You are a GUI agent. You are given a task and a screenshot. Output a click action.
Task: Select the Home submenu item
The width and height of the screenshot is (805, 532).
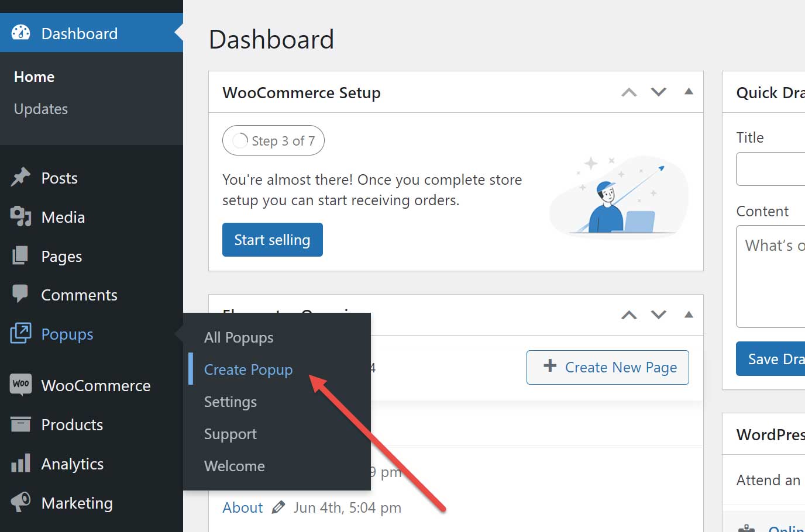pyautogui.click(x=34, y=77)
